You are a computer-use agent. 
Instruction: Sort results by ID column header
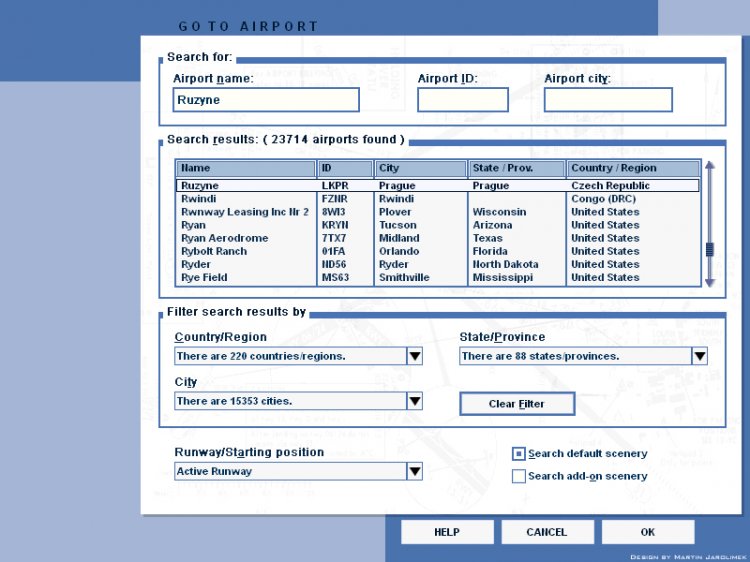pyautogui.click(x=345, y=168)
